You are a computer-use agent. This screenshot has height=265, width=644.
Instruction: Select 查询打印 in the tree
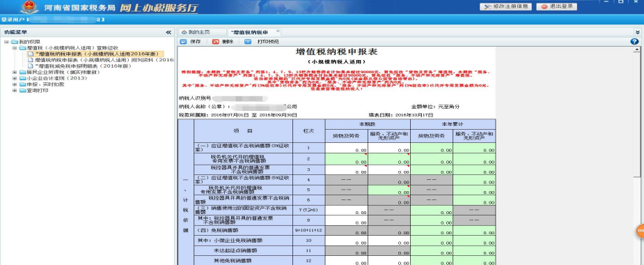coord(38,91)
